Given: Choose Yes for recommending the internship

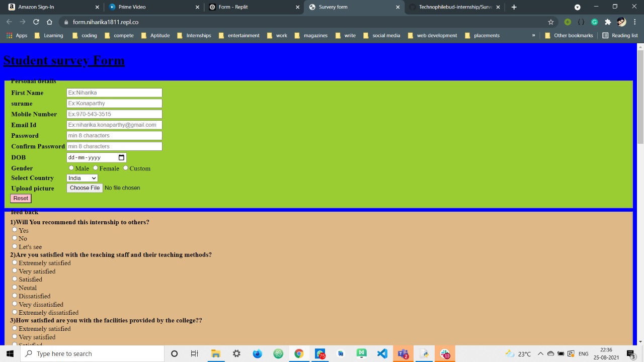Looking at the screenshot, I should (x=15, y=229).
